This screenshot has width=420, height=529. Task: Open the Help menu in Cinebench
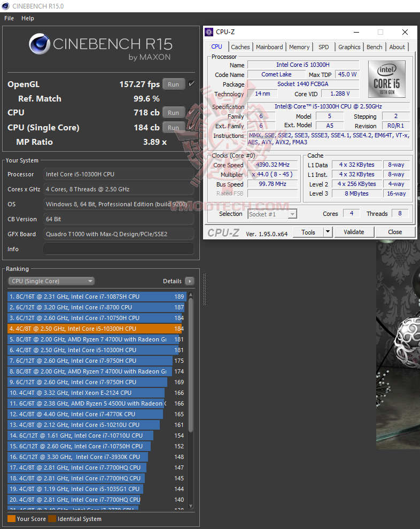[x=28, y=18]
